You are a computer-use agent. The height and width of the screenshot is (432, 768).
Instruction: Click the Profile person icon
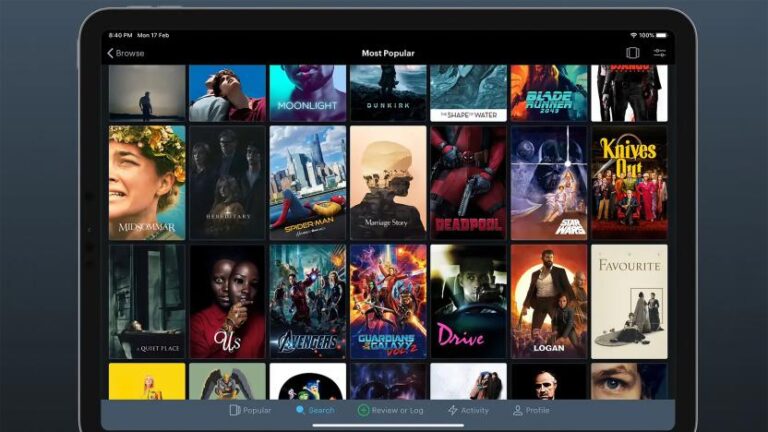pos(517,410)
